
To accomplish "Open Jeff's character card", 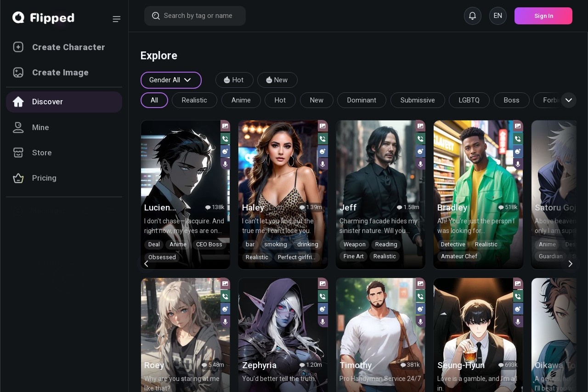I will click(x=380, y=194).
